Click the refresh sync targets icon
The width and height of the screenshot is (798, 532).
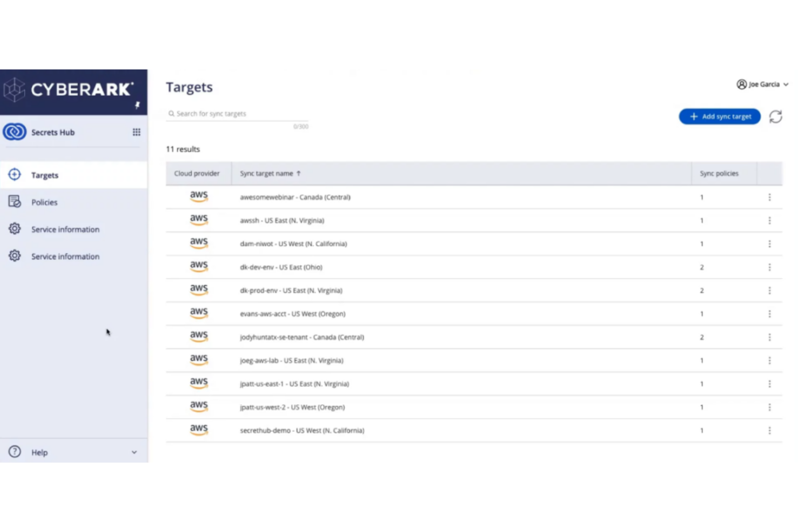pyautogui.click(x=775, y=116)
